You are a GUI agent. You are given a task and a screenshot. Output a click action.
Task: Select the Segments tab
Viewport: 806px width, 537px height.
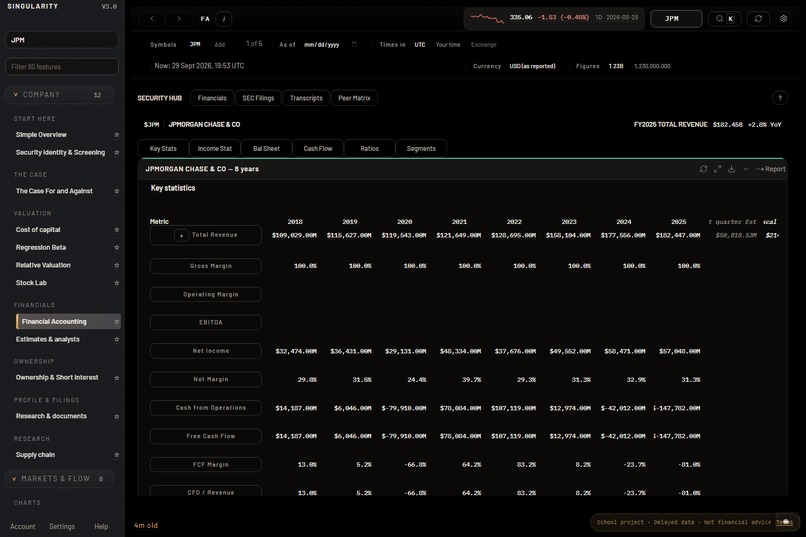[x=421, y=149]
